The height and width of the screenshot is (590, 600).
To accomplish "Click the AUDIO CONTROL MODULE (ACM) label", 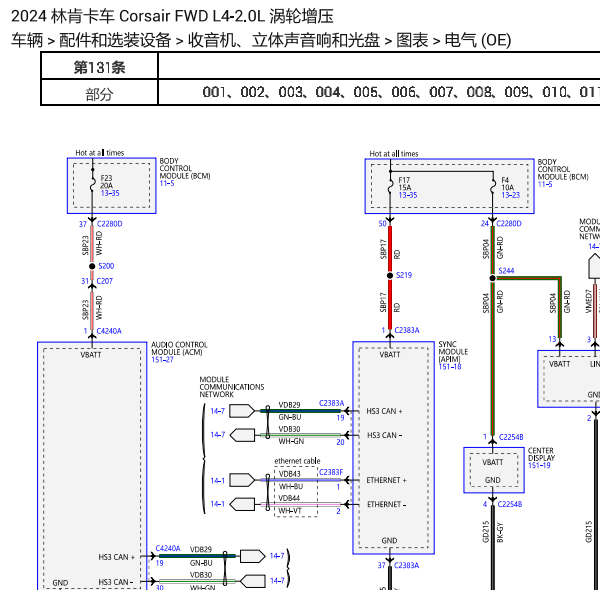I will click(179, 348).
